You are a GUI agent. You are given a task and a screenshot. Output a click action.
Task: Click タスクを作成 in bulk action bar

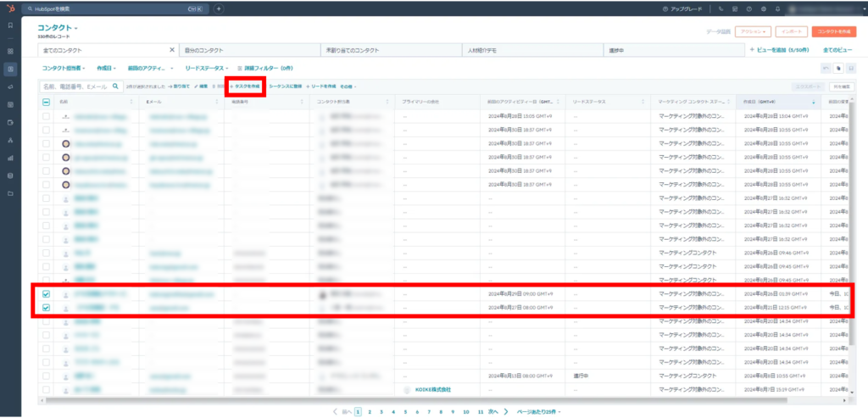tap(245, 87)
